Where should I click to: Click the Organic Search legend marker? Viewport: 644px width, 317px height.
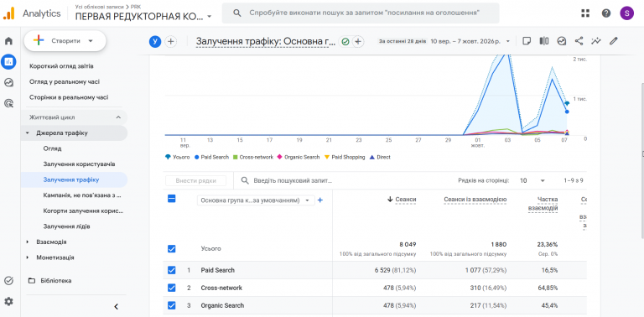[280, 158]
